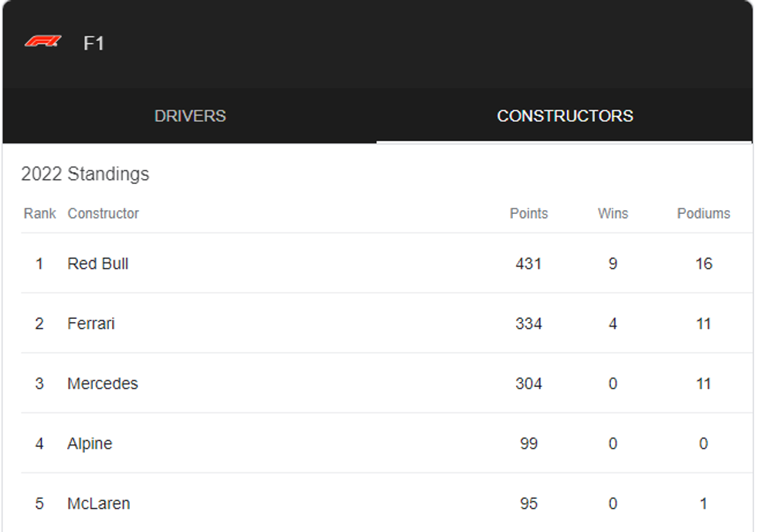Viewport: 757px width, 532px height.
Task: Switch to the Drivers tab
Action: click(x=190, y=116)
